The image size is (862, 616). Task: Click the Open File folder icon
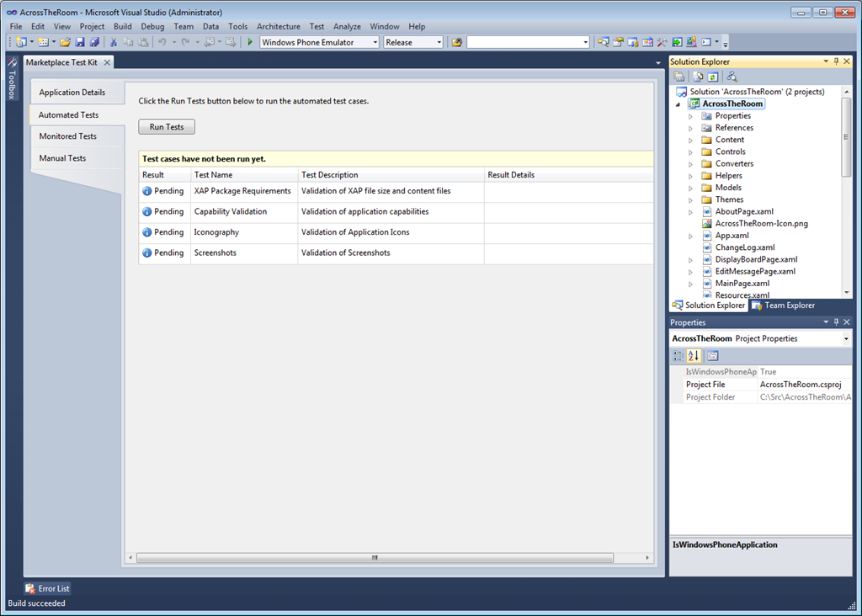65,42
